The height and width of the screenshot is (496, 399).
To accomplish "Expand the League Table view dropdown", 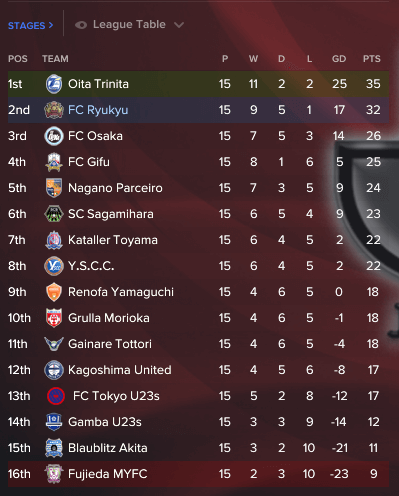I will (129, 25).
